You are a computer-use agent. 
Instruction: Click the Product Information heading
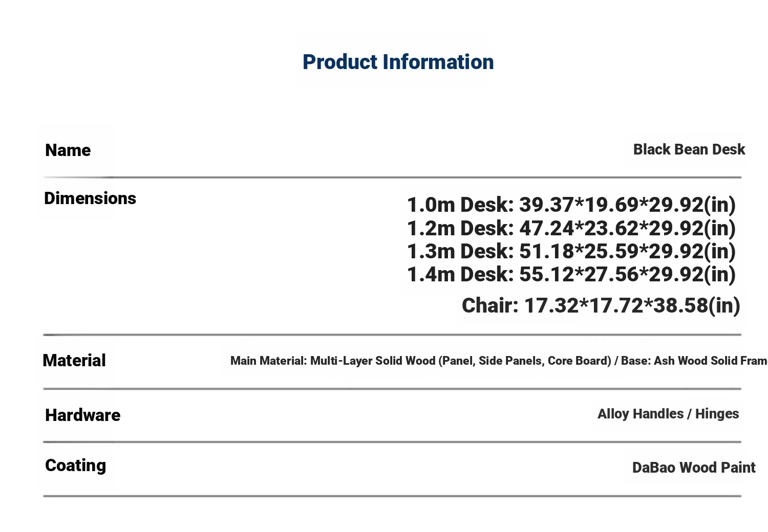click(x=398, y=62)
